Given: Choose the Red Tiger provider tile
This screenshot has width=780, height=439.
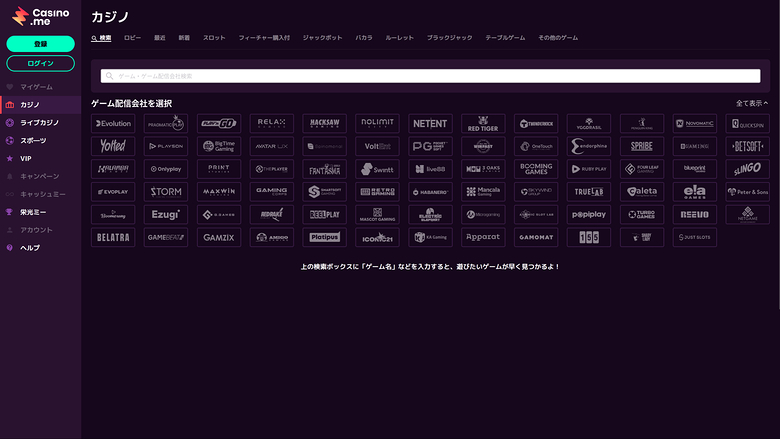Looking at the screenshot, I should coord(483,124).
